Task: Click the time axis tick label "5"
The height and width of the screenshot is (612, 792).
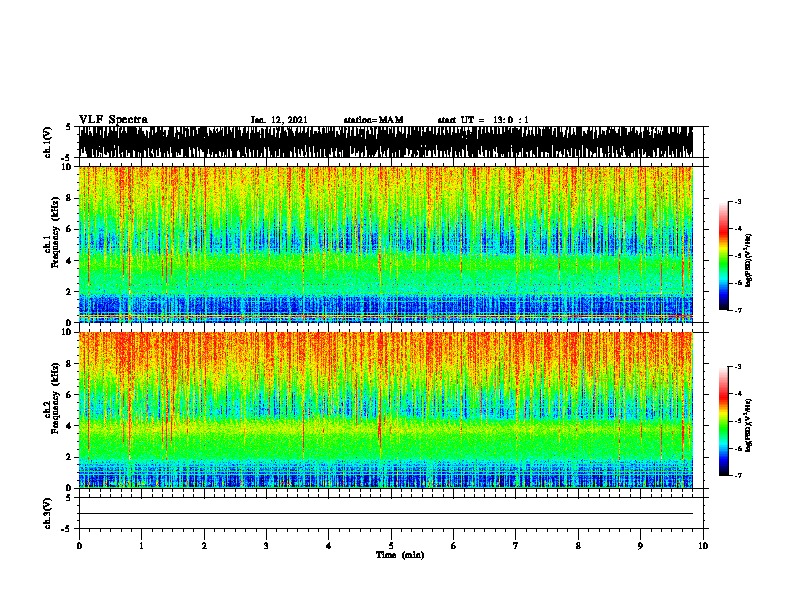Action: [x=391, y=546]
